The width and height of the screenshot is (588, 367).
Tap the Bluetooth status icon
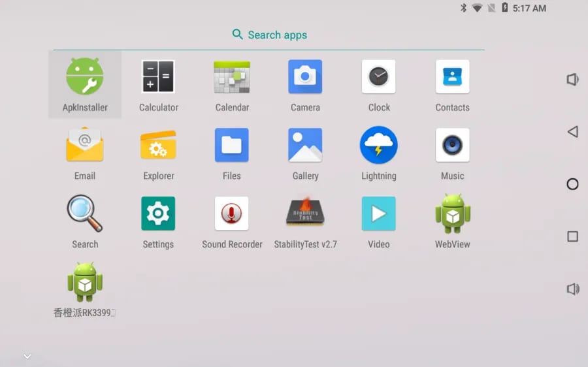click(463, 8)
